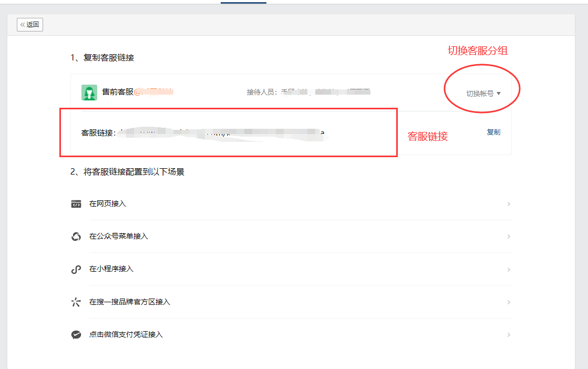Select the blurred 客服链接 URL text
Viewport: 588px width, 369px height.
tap(221, 134)
